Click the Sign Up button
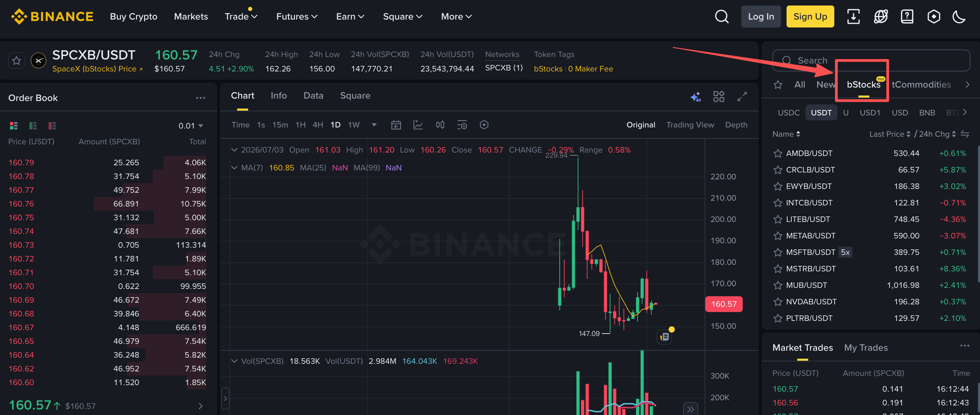Viewport: 980px width, 415px height. (x=810, y=16)
